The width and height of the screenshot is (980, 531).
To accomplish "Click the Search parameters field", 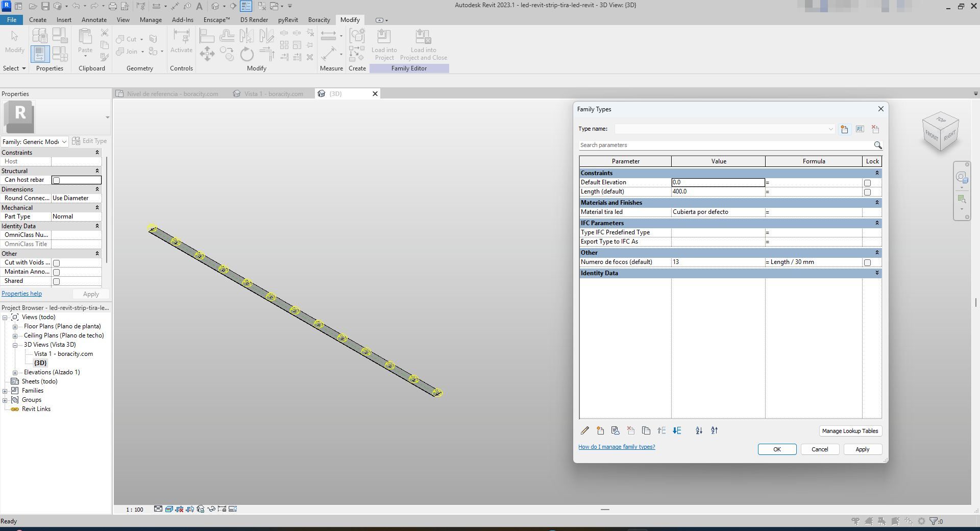I will pos(725,146).
